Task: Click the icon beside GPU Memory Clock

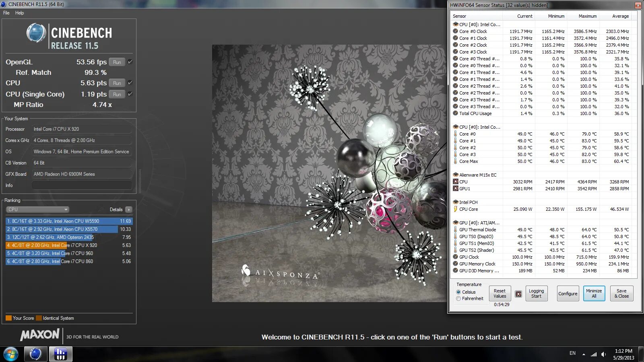Action: (455, 264)
